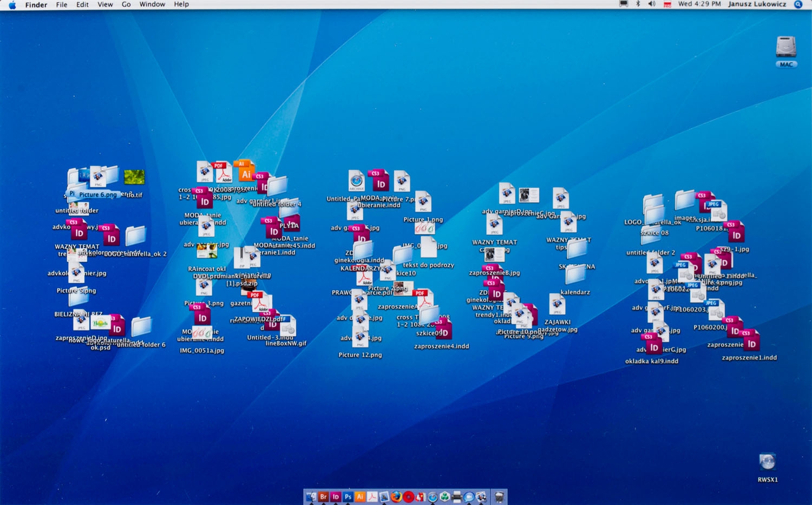Screen dimensions: 812x505
Task: Select the LOGO_naturella_ok 2 folder
Action: coord(135,236)
